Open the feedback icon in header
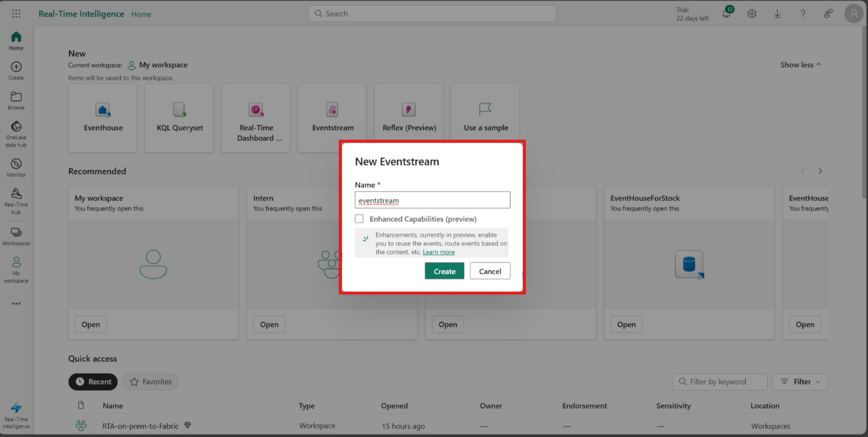Screen dimensions: 868x437 point(828,14)
